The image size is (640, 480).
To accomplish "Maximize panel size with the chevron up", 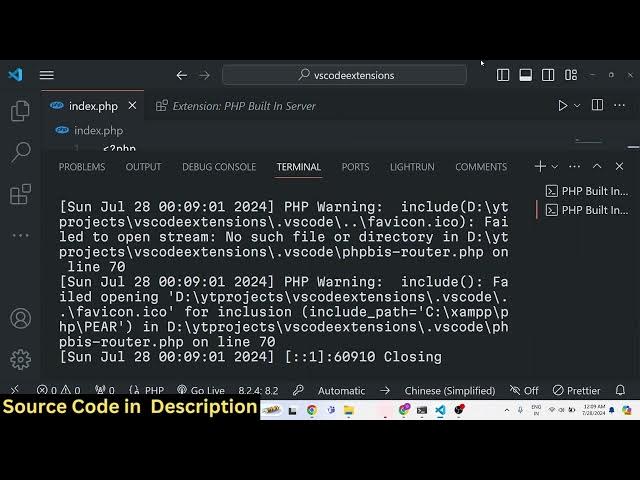I will 597,167.
